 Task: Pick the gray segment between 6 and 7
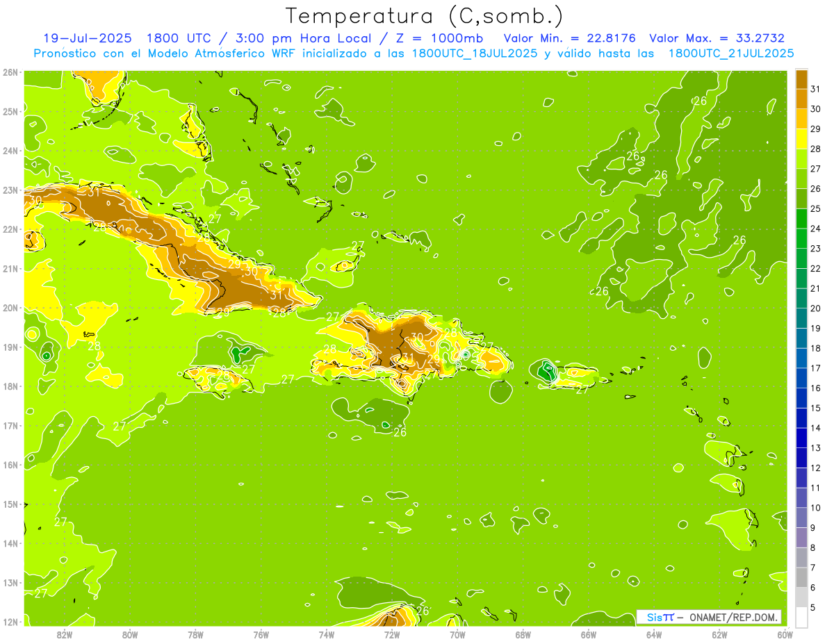[801, 577]
